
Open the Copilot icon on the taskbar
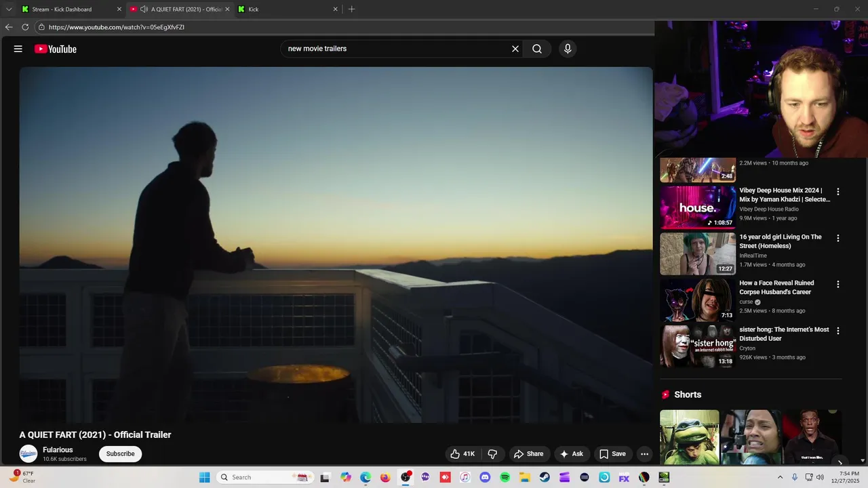click(346, 477)
